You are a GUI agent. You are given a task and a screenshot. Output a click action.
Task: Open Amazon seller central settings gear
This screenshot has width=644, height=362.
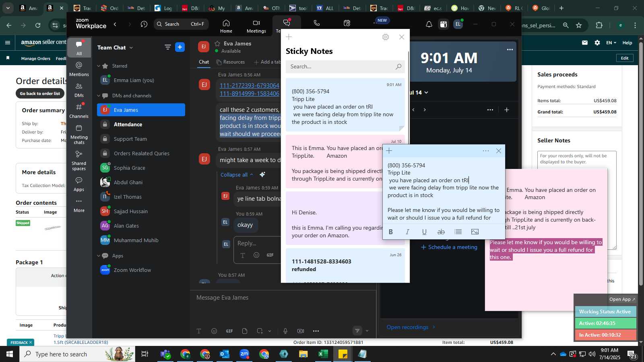pyautogui.click(x=597, y=43)
